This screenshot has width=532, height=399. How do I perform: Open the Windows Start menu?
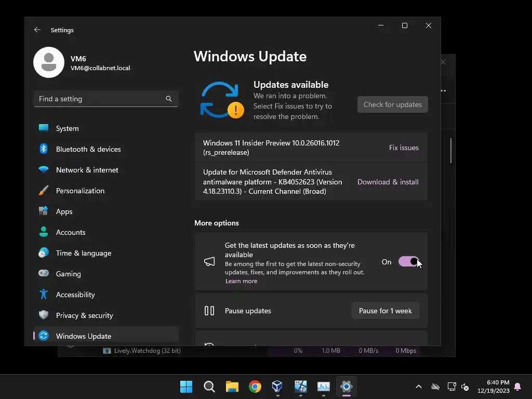coord(186,387)
